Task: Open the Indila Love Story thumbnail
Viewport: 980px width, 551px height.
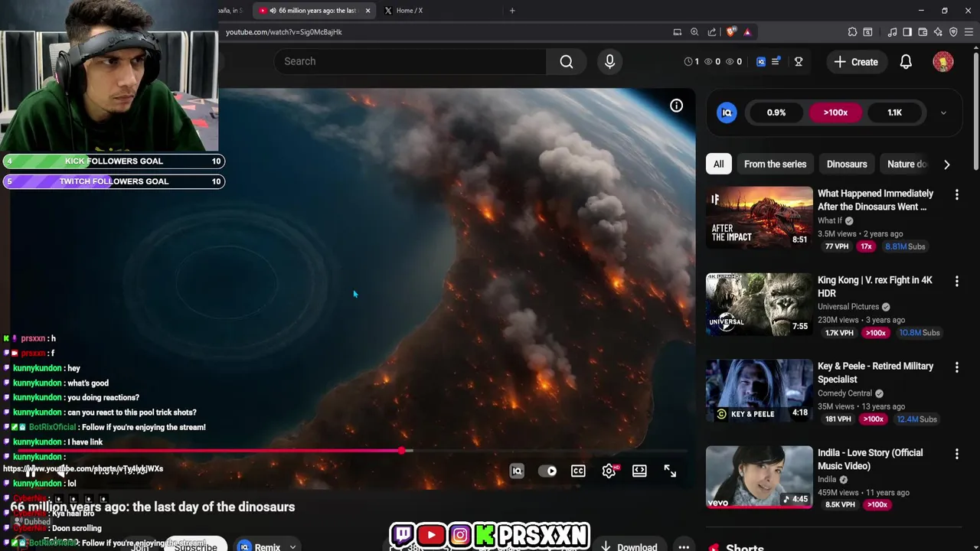Action: click(x=759, y=477)
